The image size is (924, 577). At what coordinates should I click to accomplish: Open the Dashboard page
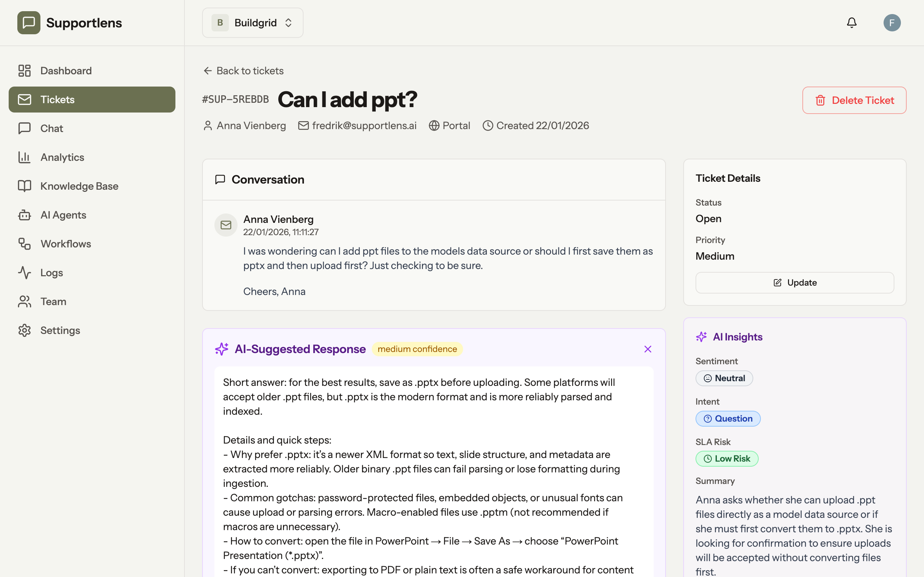point(66,71)
